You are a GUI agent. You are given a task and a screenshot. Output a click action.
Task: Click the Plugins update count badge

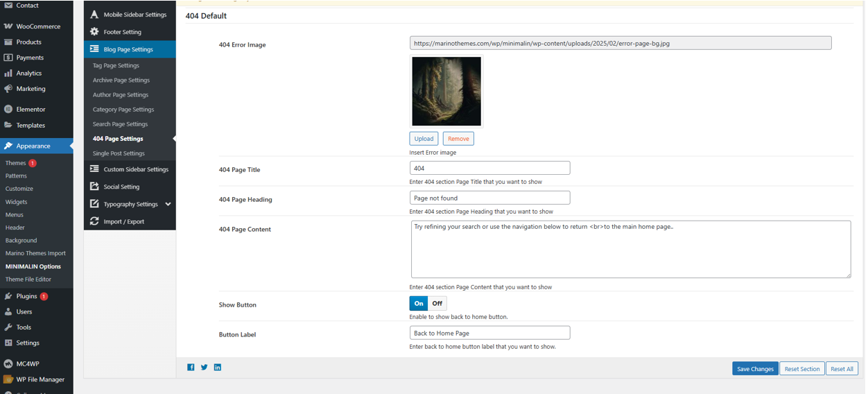[x=44, y=296]
